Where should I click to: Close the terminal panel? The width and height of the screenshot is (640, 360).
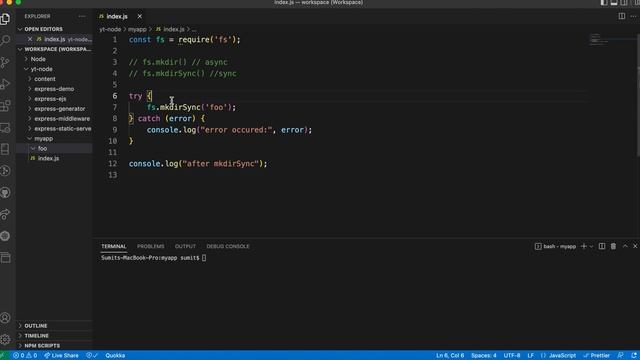coord(635,246)
